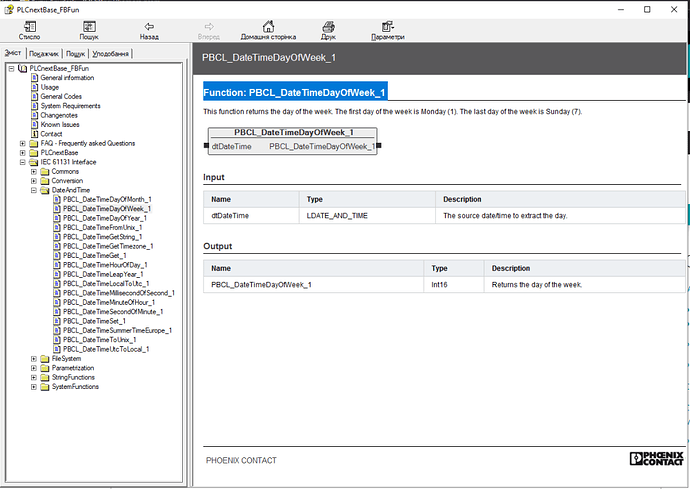690x489 pixels.
Task: Collapse the IEC 61131 Interface node
Action: click(x=23, y=162)
